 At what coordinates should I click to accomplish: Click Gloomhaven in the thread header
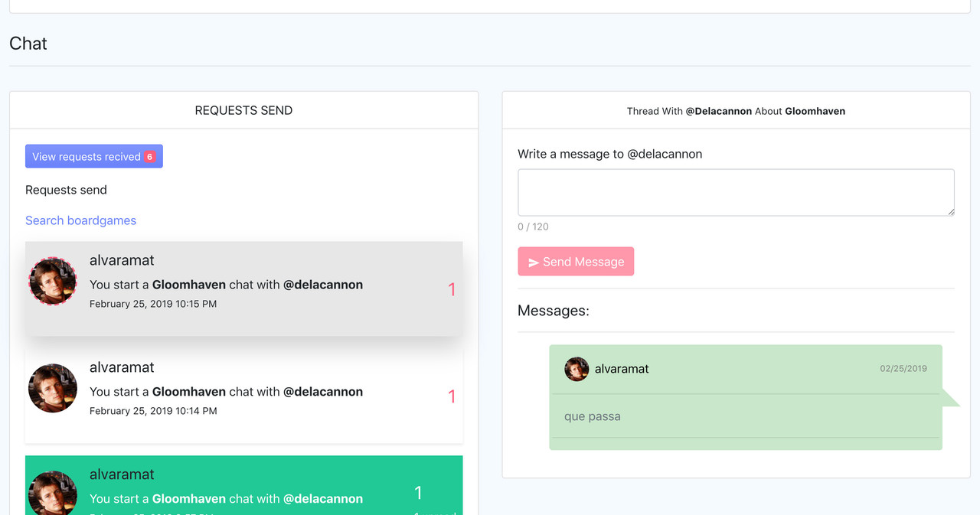point(815,111)
